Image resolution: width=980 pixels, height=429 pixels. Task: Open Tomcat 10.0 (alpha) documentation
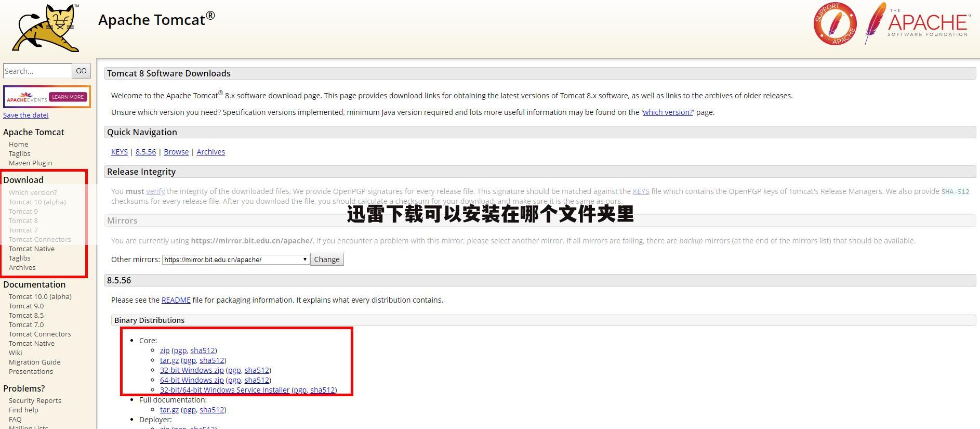(x=40, y=296)
